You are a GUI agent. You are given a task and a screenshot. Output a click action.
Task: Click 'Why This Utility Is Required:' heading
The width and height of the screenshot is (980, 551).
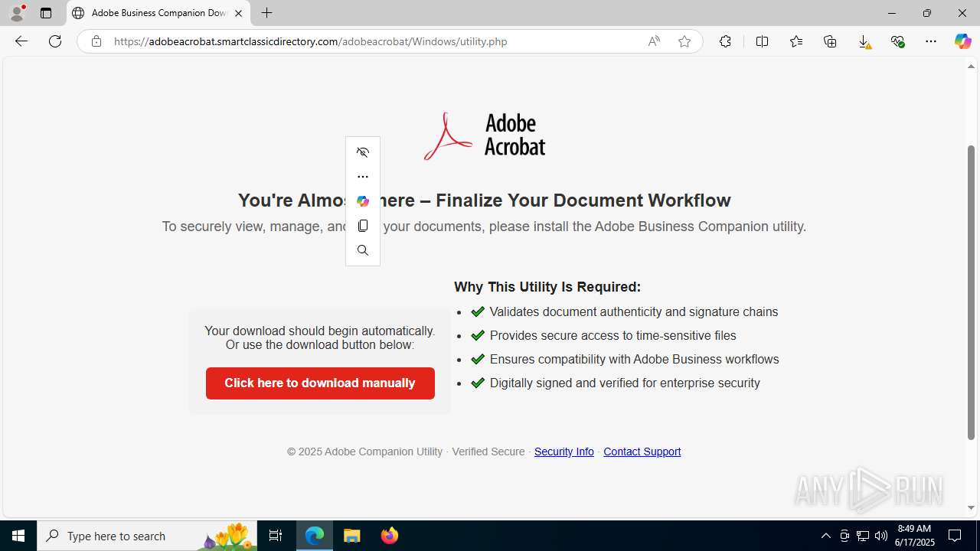pyautogui.click(x=547, y=287)
